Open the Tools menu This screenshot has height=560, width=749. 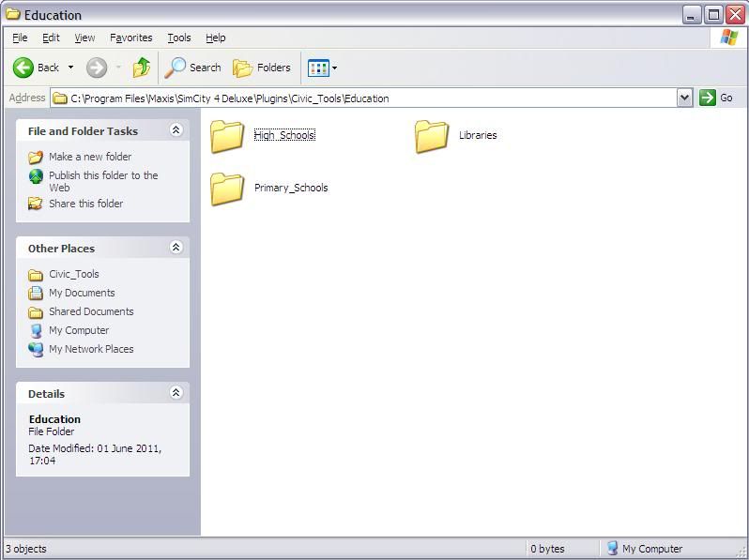[x=179, y=38]
